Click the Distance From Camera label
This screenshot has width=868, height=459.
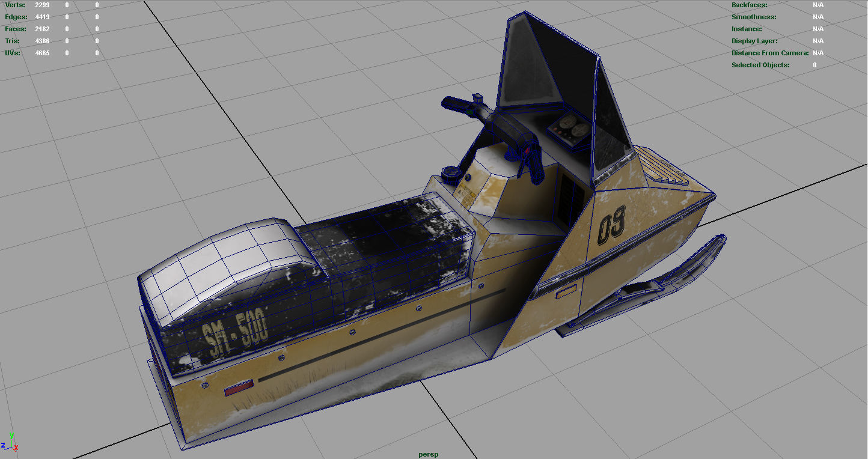click(771, 53)
